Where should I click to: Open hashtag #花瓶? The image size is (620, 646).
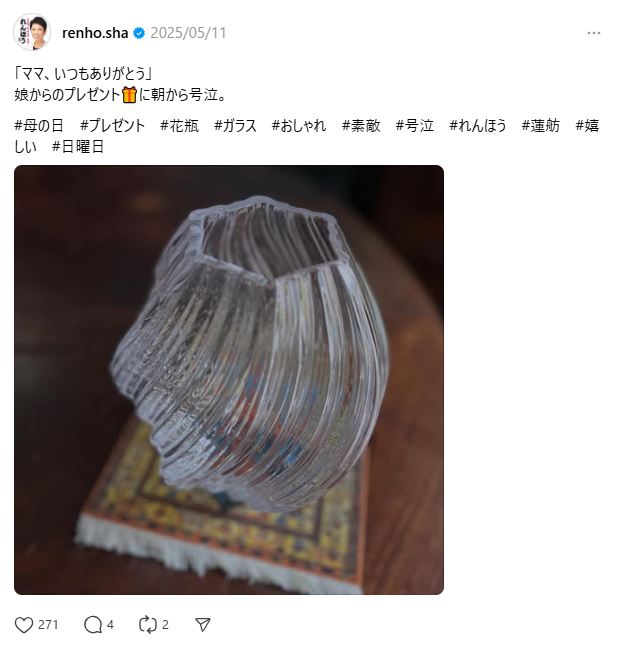pos(179,125)
